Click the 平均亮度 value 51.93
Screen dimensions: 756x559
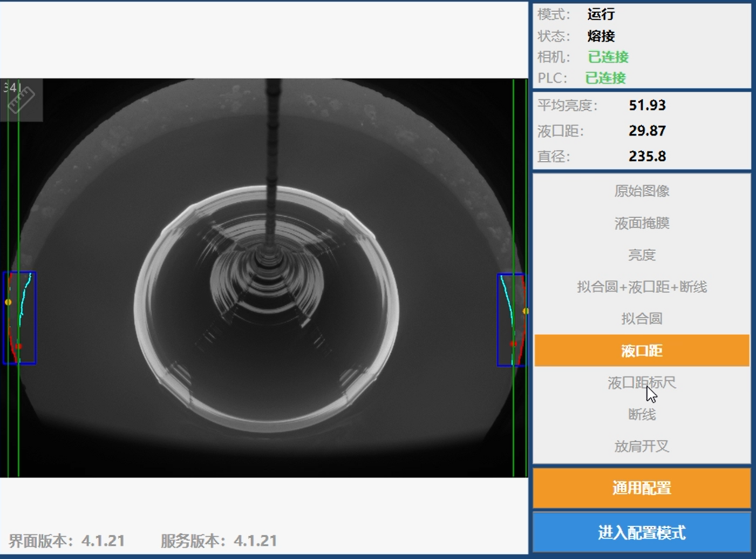[647, 105]
